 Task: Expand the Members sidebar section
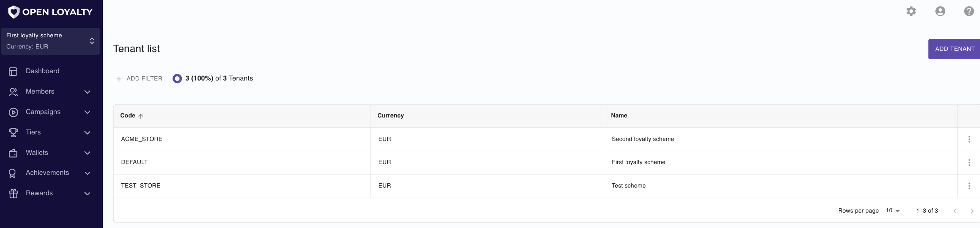50,92
